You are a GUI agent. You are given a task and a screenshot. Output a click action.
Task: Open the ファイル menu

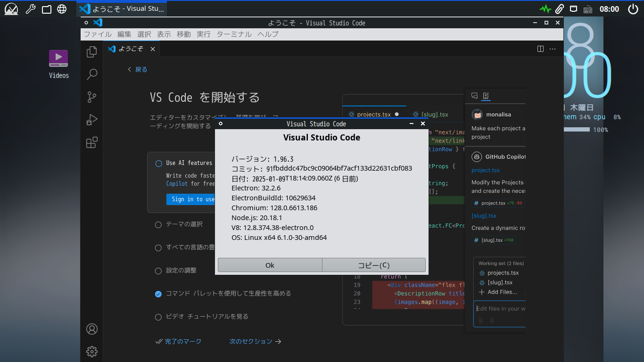pyautogui.click(x=98, y=34)
